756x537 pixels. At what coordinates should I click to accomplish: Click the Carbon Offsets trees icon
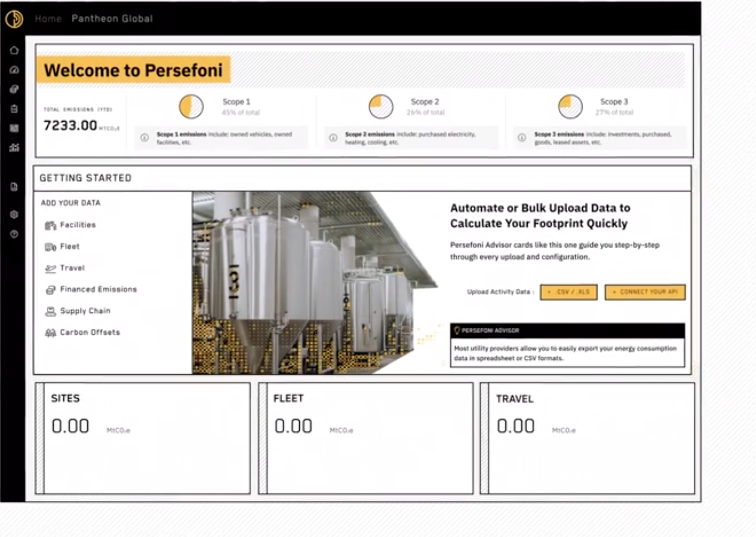(x=50, y=333)
